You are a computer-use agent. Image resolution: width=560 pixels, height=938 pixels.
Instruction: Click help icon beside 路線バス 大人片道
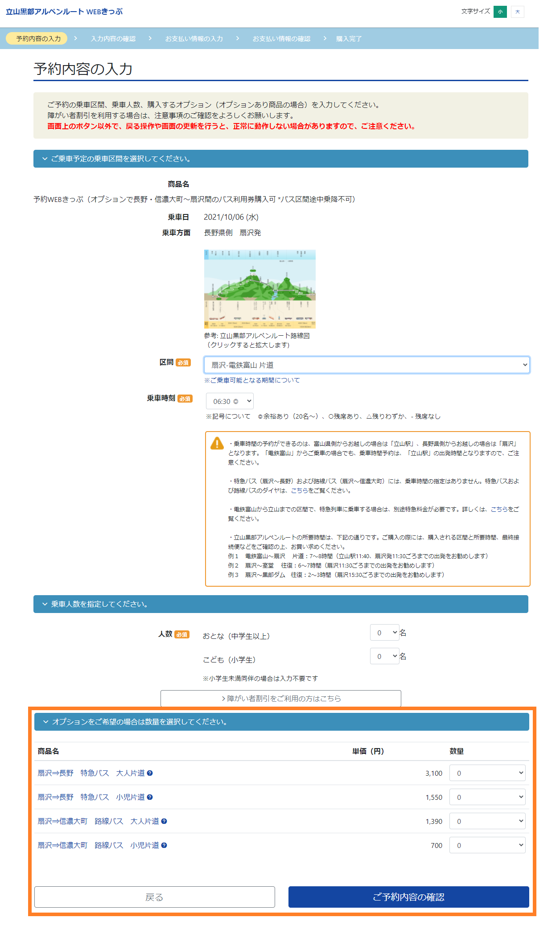(164, 821)
